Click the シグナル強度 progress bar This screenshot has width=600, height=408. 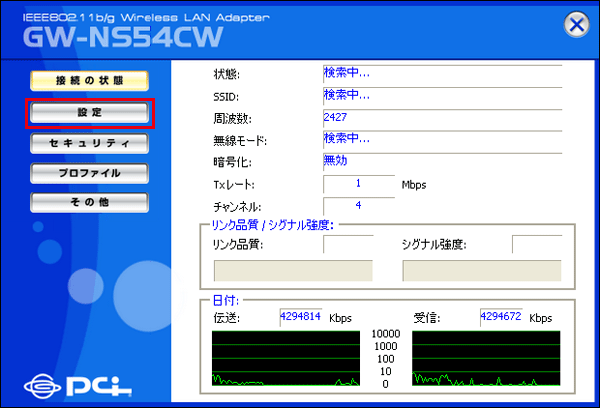click(482, 271)
